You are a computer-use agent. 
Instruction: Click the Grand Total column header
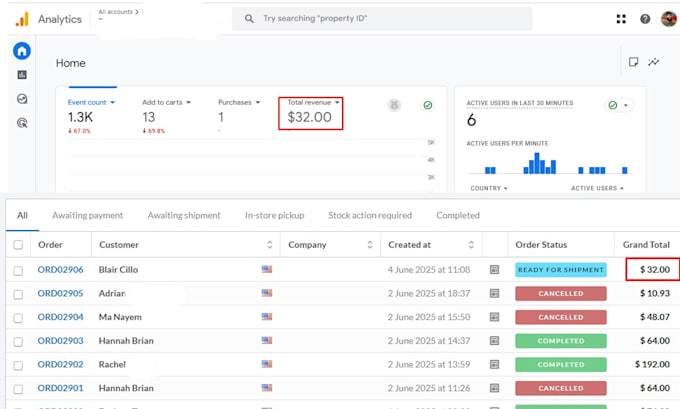[x=646, y=245]
